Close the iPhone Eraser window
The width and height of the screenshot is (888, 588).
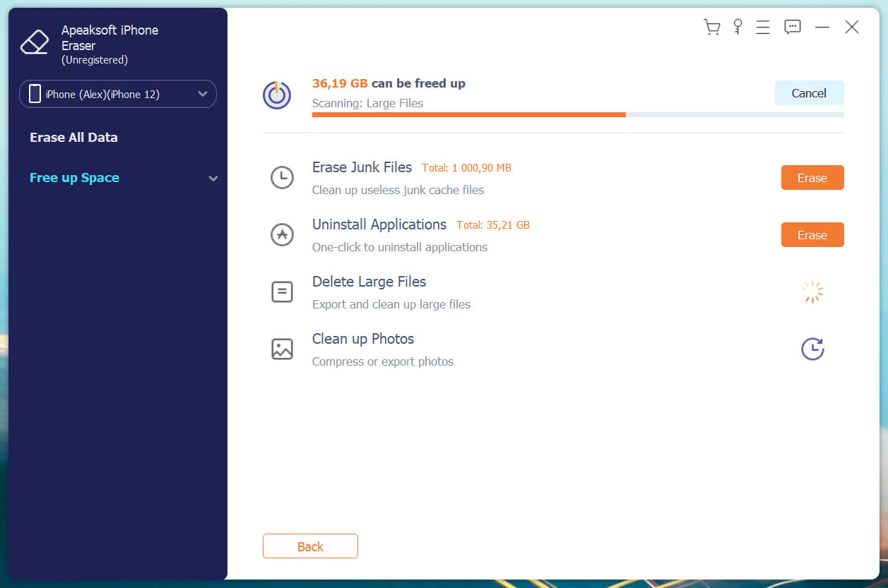[852, 28]
